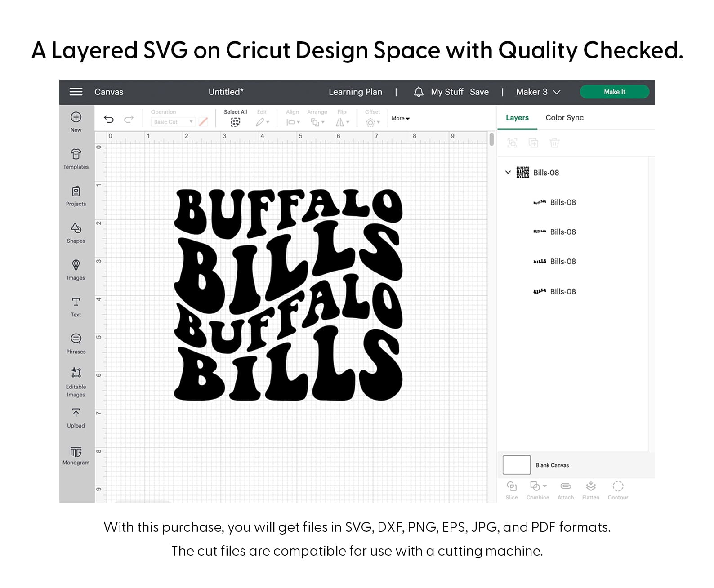Select the Buffalo Bills design on canvas
The image size is (714, 588).
pos(288,294)
